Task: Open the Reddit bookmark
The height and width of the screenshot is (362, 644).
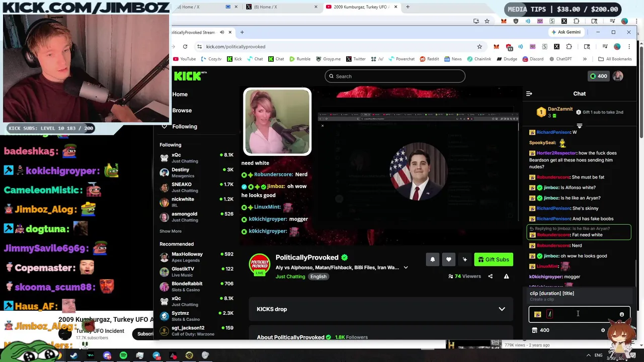Action: click(429, 59)
